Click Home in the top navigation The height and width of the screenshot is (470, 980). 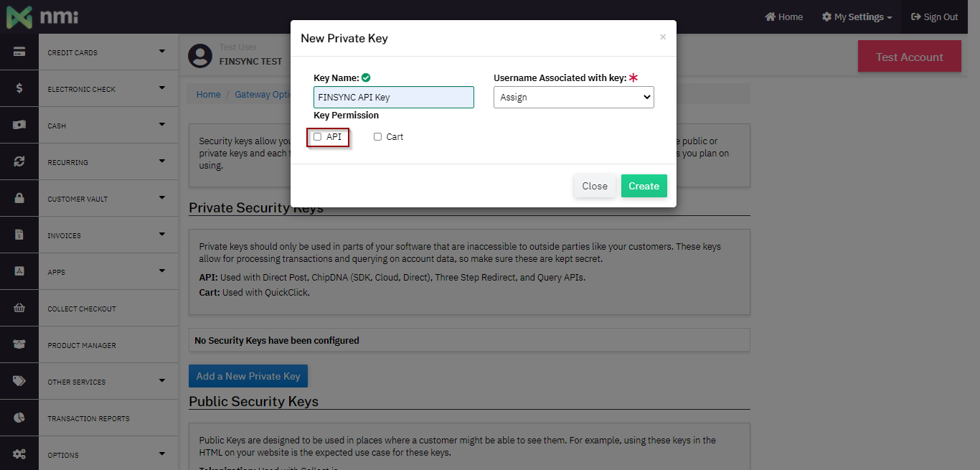pyautogui.click(x=783, y=16)
